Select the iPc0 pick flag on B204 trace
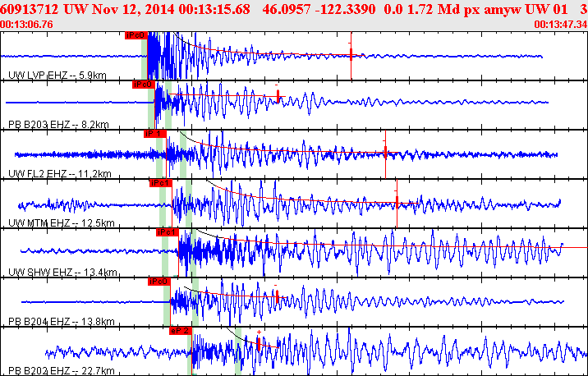Viewport: 588px width, 376px height. coord(159,282)
